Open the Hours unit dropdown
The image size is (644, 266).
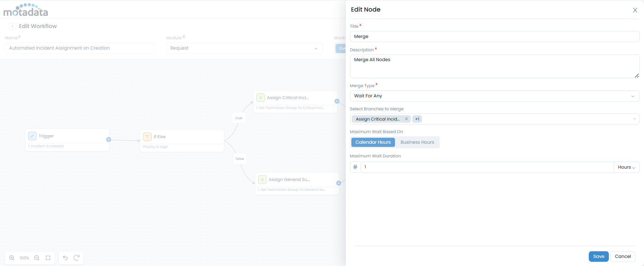pyautogui.click(x=626, y=167)
